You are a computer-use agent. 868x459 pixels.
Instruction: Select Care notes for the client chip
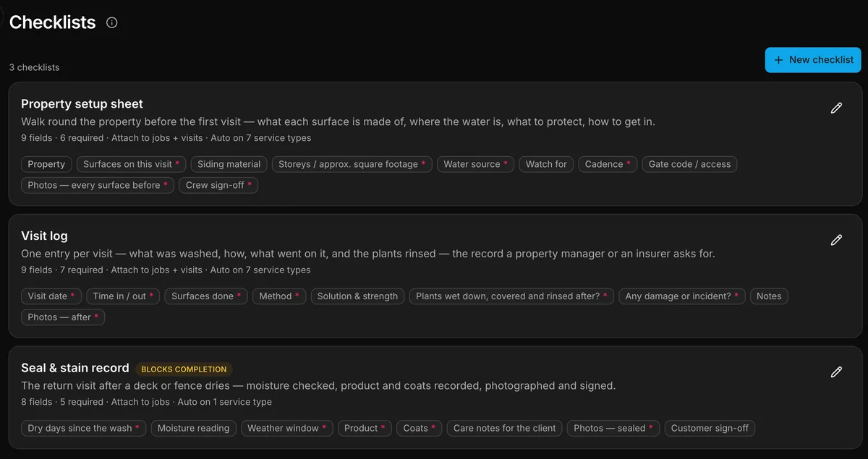tap(505, 429)
